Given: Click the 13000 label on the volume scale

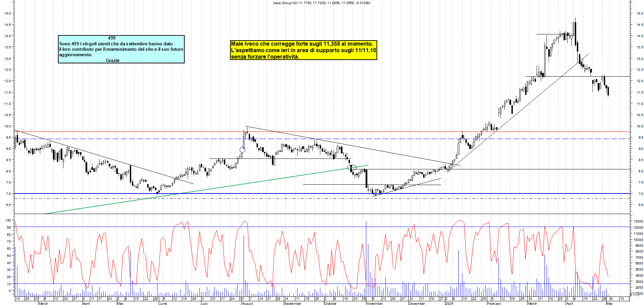Looking at the screenshot, I should (x=638, y=222).
